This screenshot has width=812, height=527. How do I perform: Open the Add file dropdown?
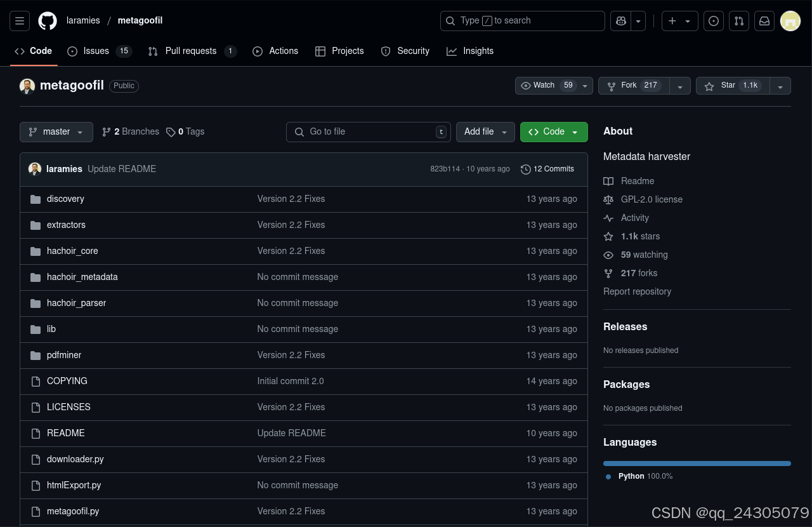coord(485,132)
